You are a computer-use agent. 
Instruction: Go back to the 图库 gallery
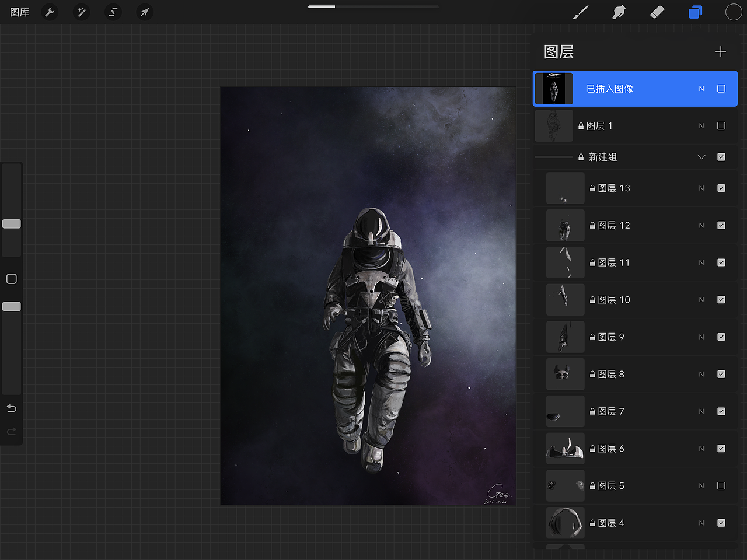(19, 12)
